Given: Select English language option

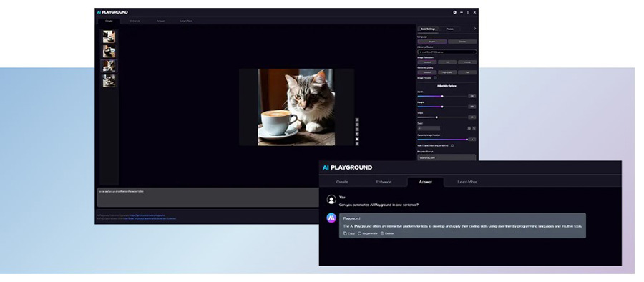Looking at the screenshot, I should [x=432, y=42].
